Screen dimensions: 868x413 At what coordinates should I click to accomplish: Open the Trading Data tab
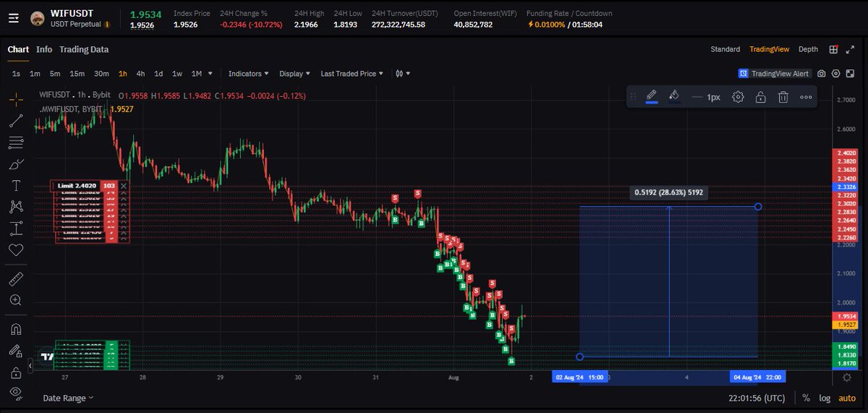84,49
